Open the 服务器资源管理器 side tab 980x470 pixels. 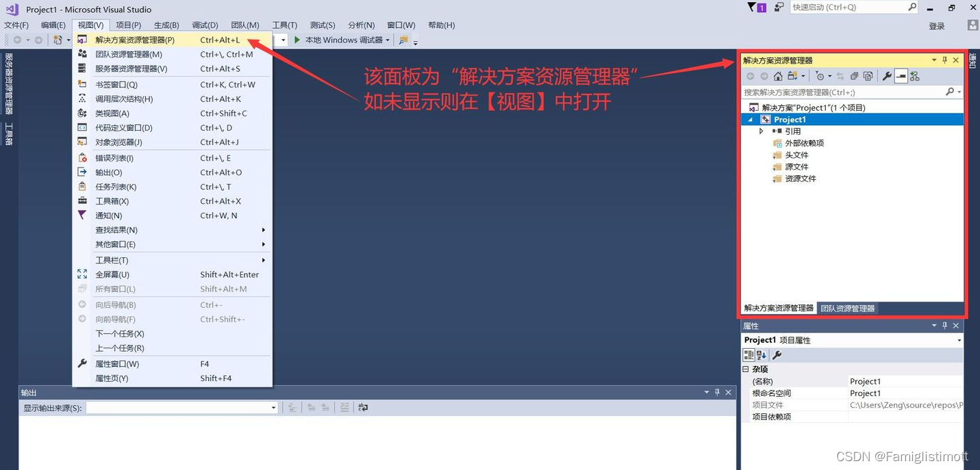click(x=9, y=83)
